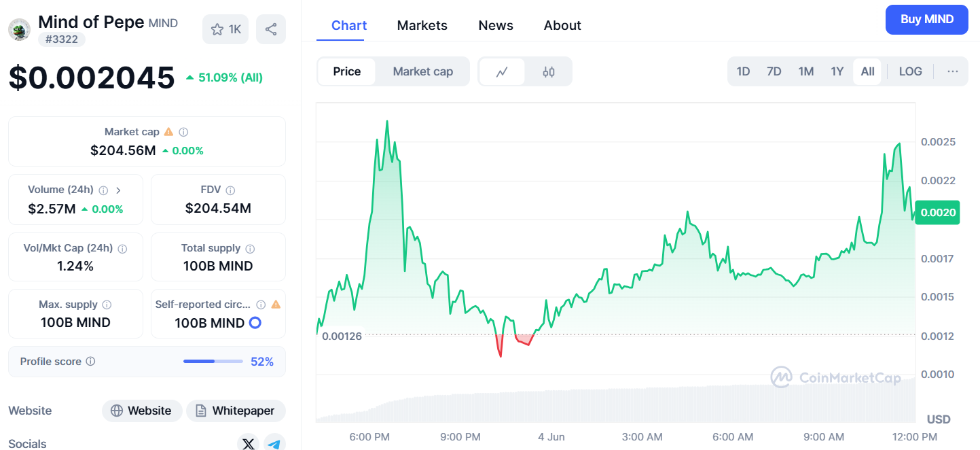Select the 1M time range
This screenshot has height=450, width=980.
[805, 71]
